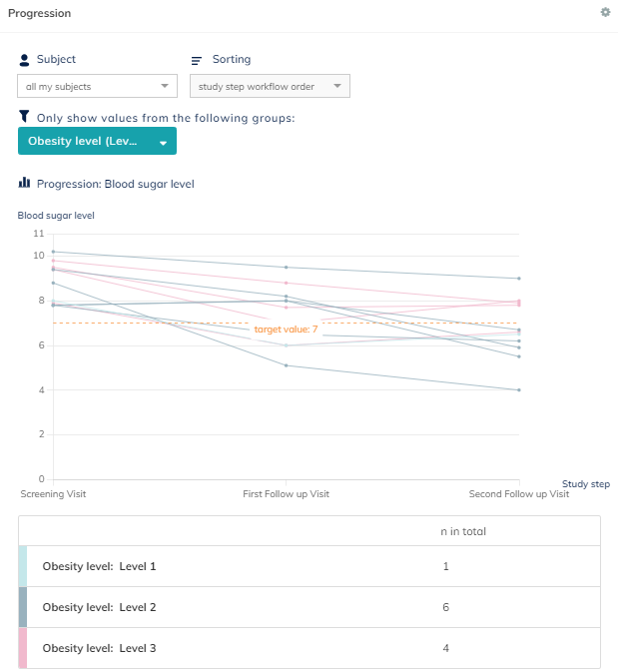Screen dimensions: 618x672
Task: Click the Level 2 color swatch
Action: tap(23, 607)
